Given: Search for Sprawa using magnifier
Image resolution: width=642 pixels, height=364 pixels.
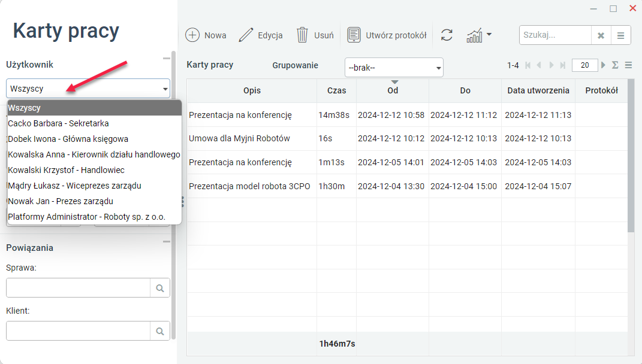Looking at the screenshot, I should point(160,288).
